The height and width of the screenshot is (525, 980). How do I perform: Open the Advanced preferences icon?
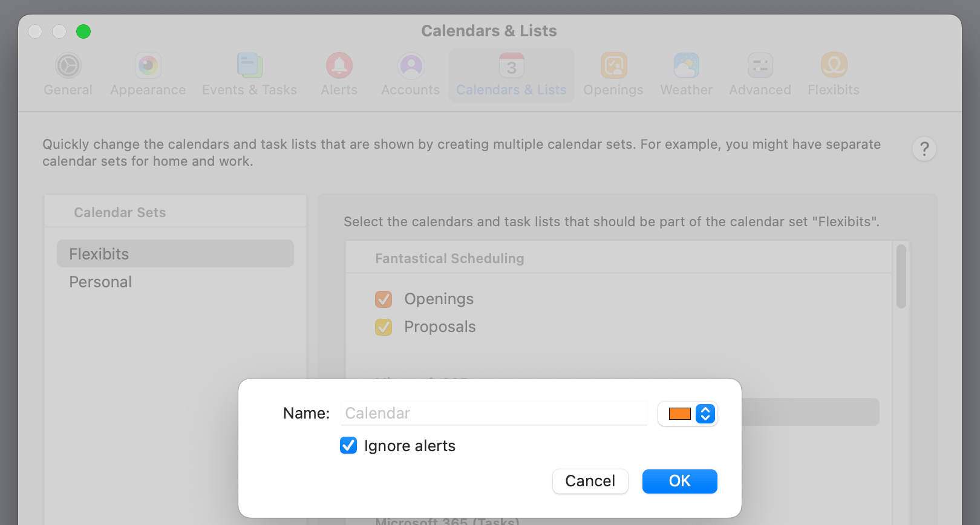click(x=760, y=66)
